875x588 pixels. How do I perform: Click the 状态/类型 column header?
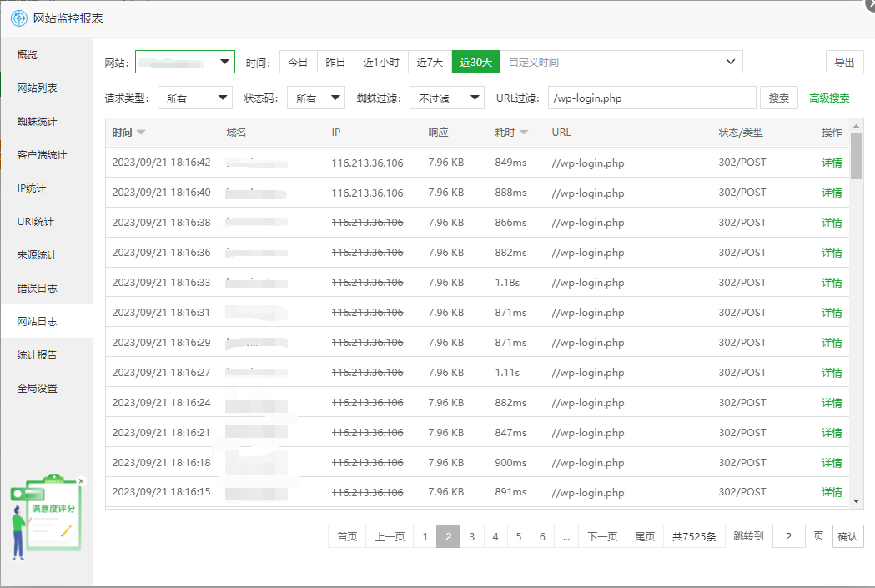click(x=741, y=133)
